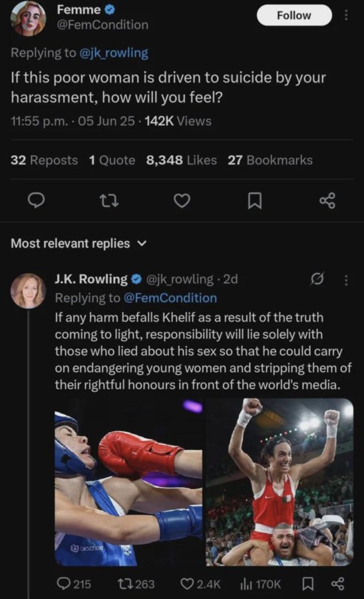Open the three-dot menu on Rowling's reply

point(346,280)
